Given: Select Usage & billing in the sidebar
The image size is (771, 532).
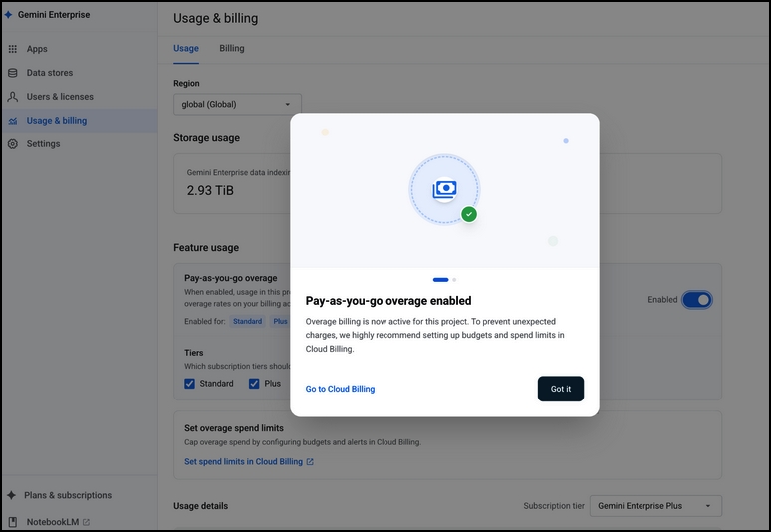Looking at the screenshot, I should (x=80, y=121).
